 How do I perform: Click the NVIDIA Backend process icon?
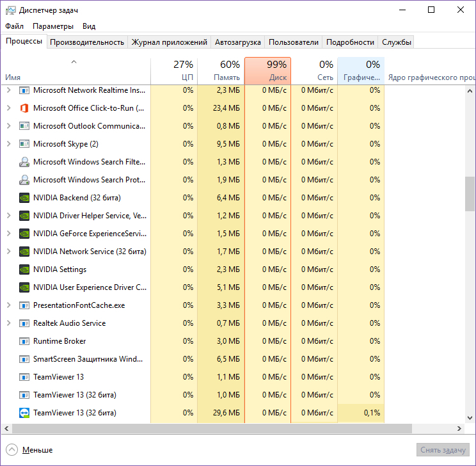tap(25, 198)
